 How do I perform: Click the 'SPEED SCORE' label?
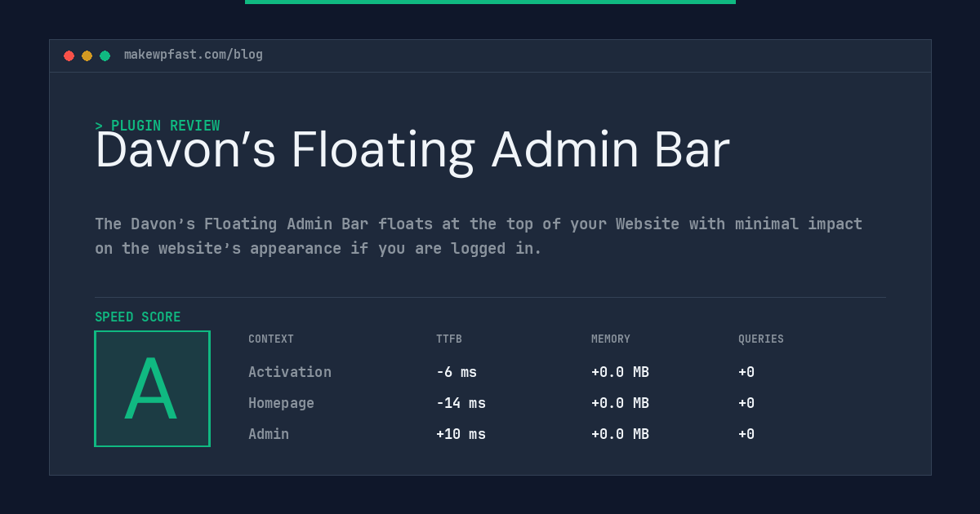coord(138,317)
